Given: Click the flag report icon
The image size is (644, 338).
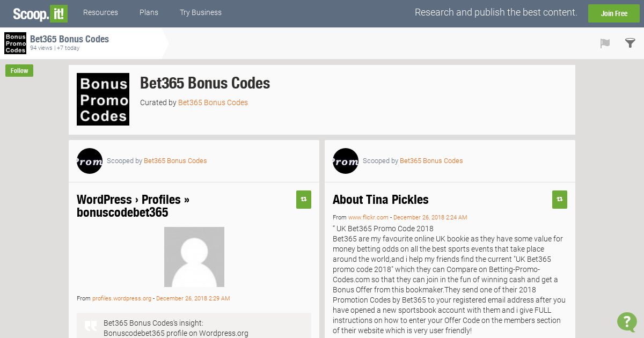Looking at the screenshot, I should point(605,43).
